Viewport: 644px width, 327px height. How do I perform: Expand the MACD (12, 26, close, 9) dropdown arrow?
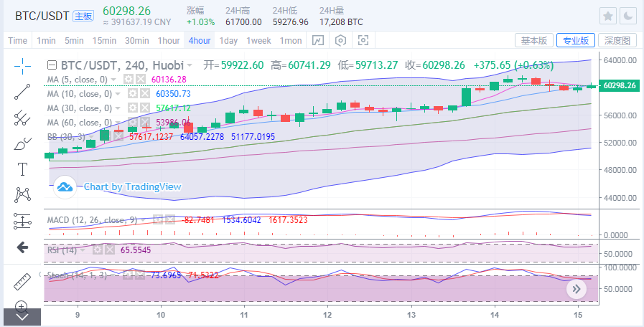[143, 220]
